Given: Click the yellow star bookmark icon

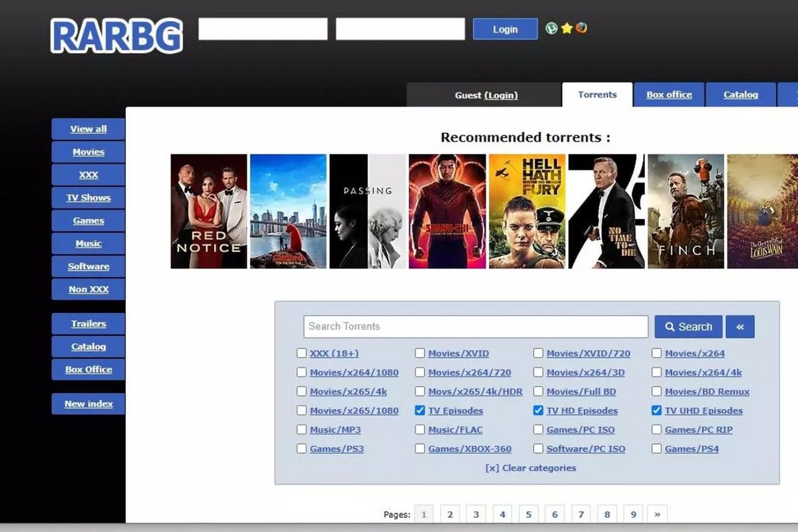Looking at the screenshot, I should tap(567, 28).
